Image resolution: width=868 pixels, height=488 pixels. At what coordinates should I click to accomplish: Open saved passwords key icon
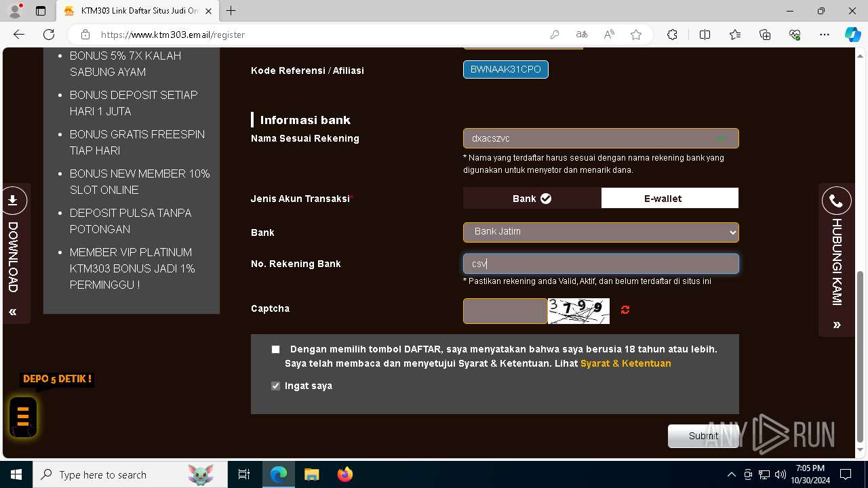point(555,35)
